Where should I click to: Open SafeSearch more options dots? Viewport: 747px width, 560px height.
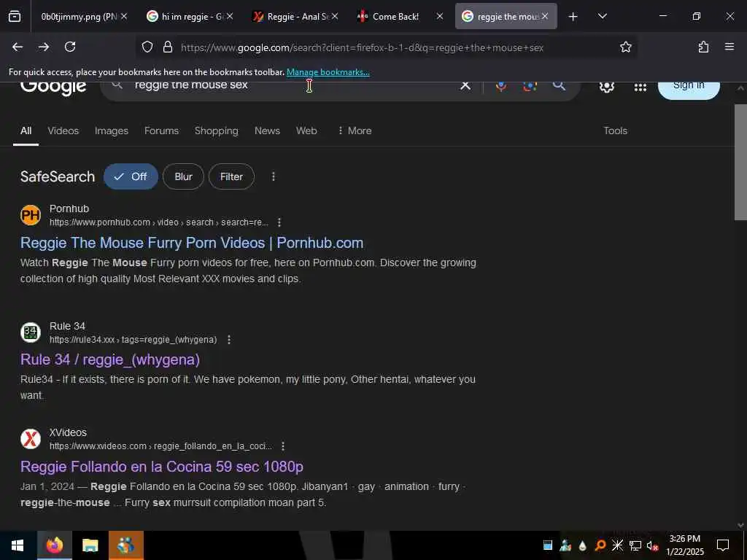coord(273,176)
